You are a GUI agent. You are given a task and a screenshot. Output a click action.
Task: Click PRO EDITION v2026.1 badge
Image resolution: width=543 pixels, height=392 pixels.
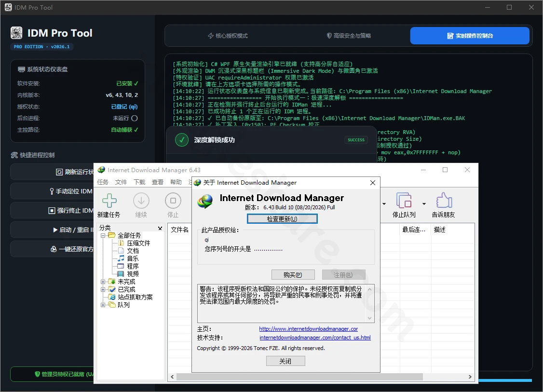[x=41, y=47]
